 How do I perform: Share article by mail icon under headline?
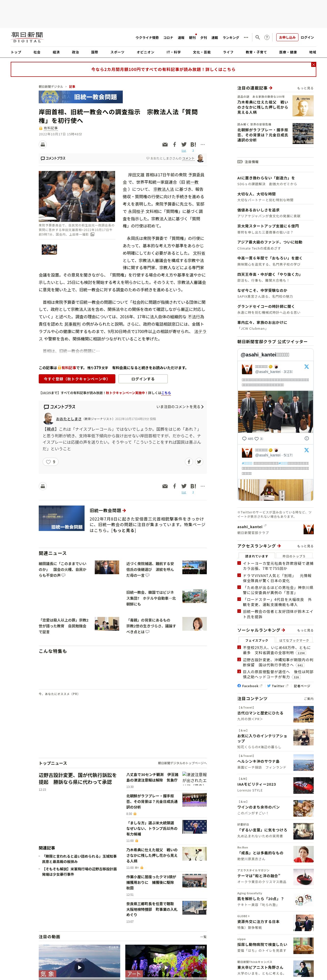[x=165, y=145]
